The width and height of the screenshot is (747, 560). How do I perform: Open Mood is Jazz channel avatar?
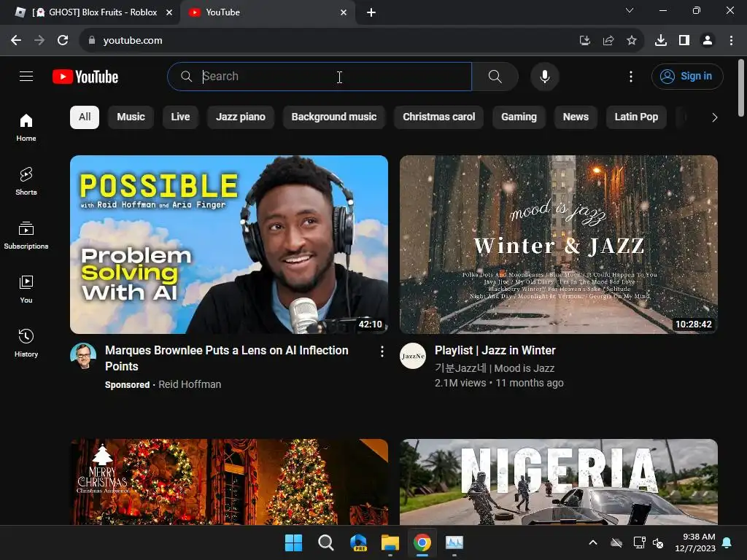tap(413, 356)
